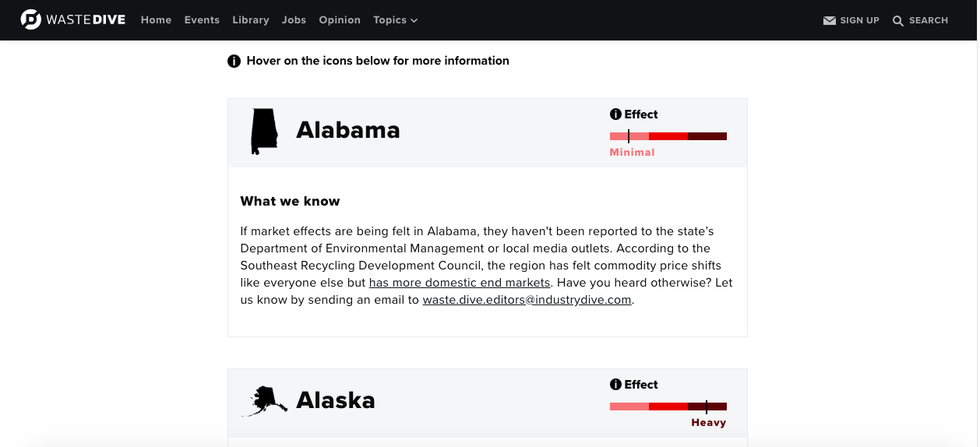
Task: Click the Sign Up envelope icon
Action: point(830,21)
